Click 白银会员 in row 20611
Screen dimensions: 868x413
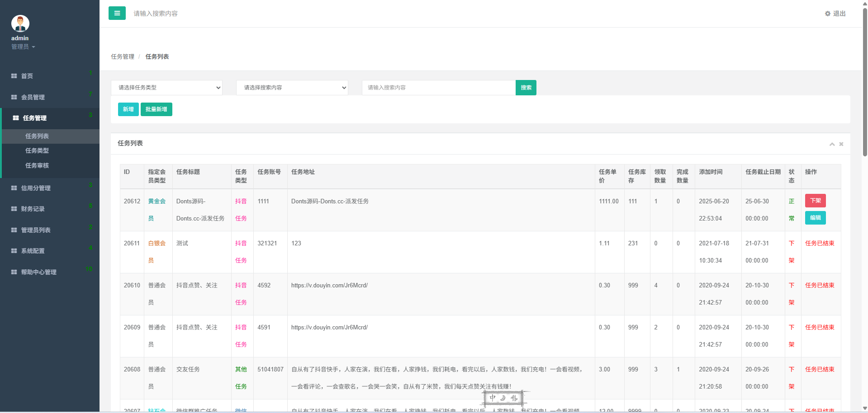157,252
